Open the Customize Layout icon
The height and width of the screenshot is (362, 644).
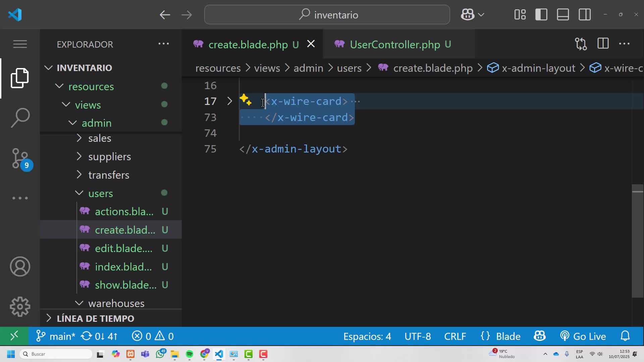pyautogui.click(x=520, y=14)
